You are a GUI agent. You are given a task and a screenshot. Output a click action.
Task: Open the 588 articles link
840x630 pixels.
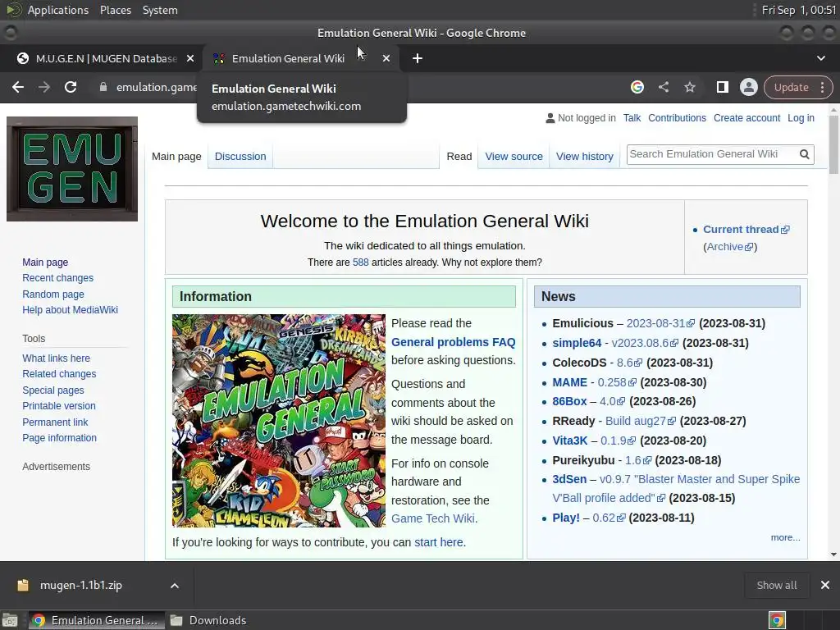tap(361, 262)
